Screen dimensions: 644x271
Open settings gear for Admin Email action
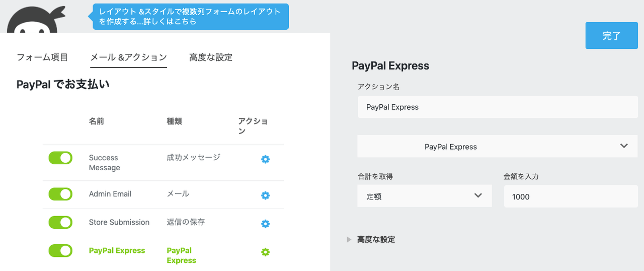[266, 195]
